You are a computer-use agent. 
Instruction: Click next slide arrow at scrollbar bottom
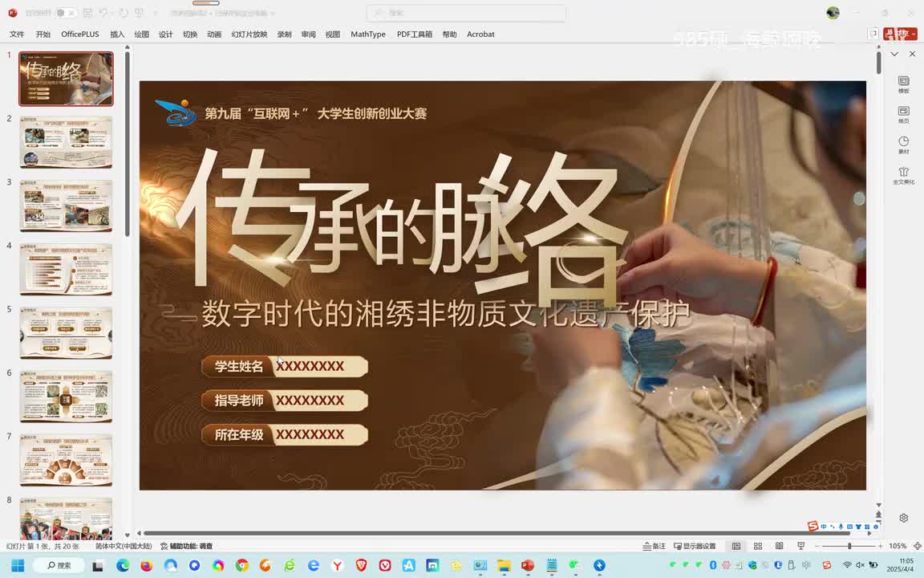pos(878,523)
